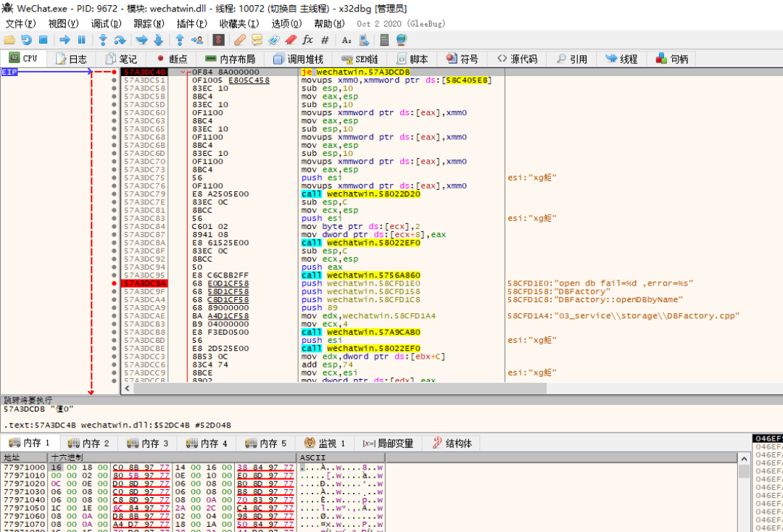
Task: Stop debugging with the square icon
Action: [x=43, y=40]
